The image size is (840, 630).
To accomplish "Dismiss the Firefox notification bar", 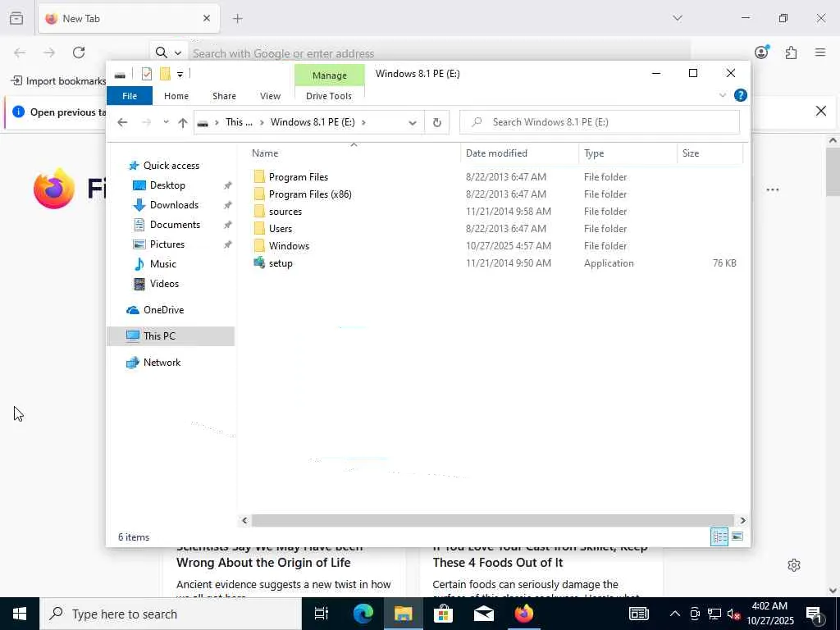I will 820,111.
